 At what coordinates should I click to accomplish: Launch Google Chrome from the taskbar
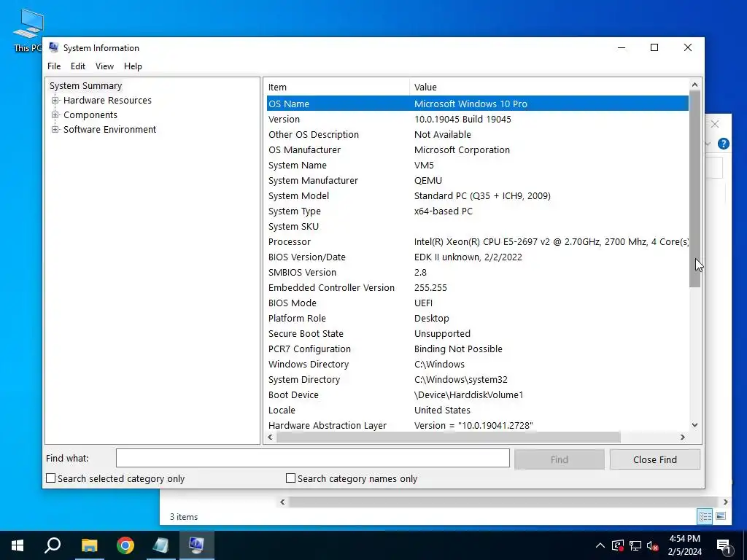pos(125,545)
